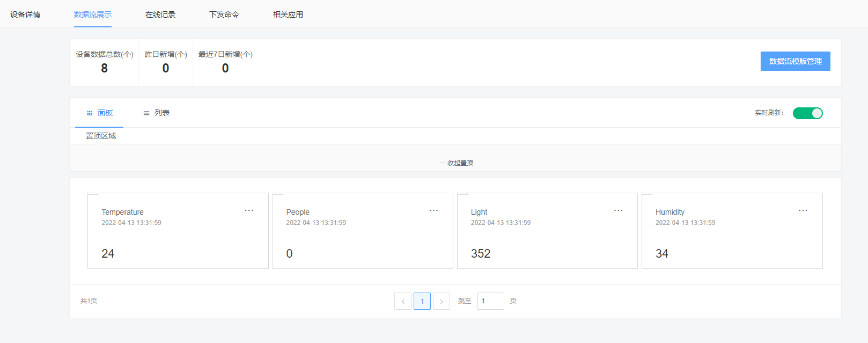Viewport: 868px width, 343px height.
Task: Click the Light value 352
Action: pos(481,253)
